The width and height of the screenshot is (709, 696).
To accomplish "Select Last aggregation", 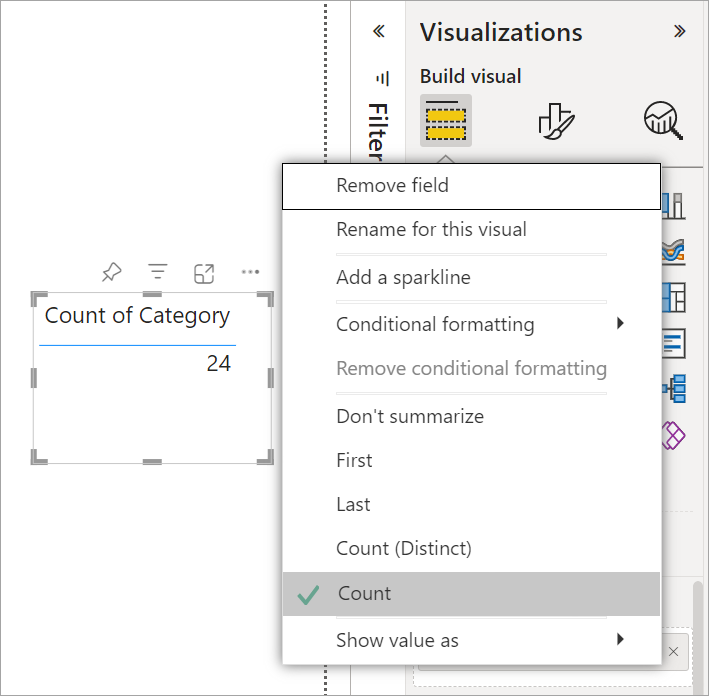I will pos(472,504).
